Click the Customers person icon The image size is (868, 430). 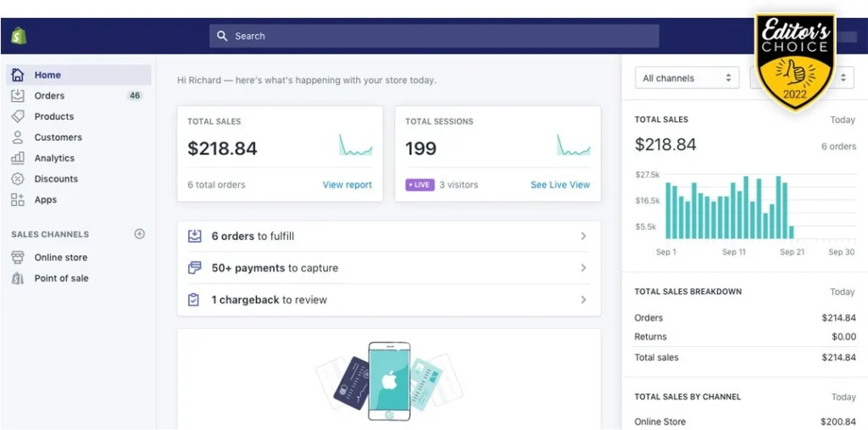point(18,137)
